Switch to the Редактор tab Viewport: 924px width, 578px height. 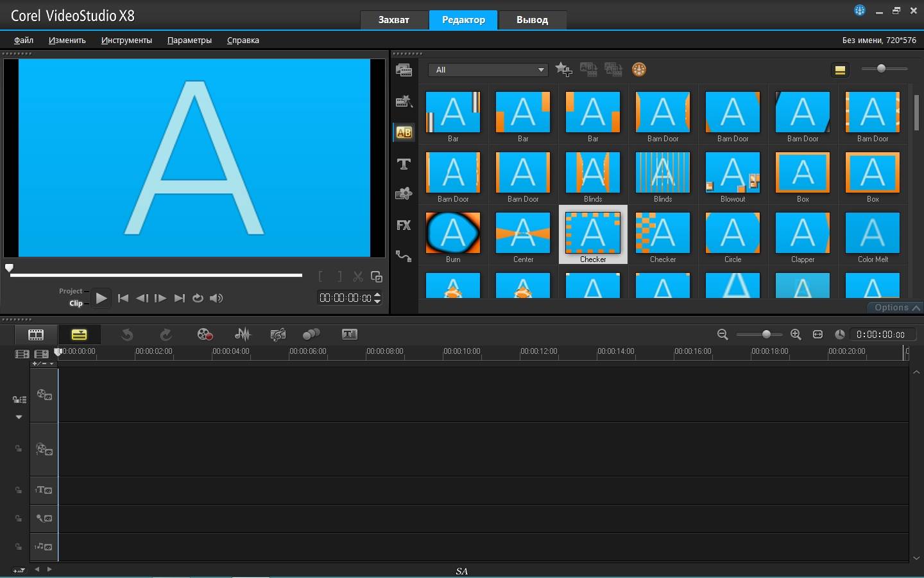(x=463, y=20)
